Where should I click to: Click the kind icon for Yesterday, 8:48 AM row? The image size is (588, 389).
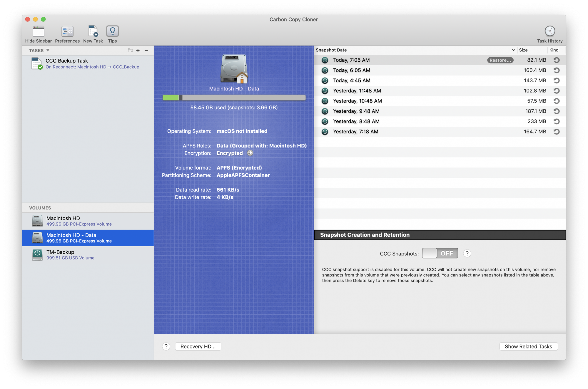click(x=557, y=121)
